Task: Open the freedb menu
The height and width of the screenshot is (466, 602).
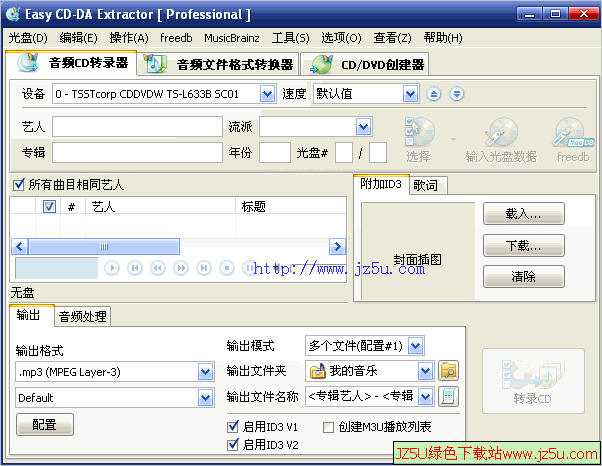Action: point(176,38)
